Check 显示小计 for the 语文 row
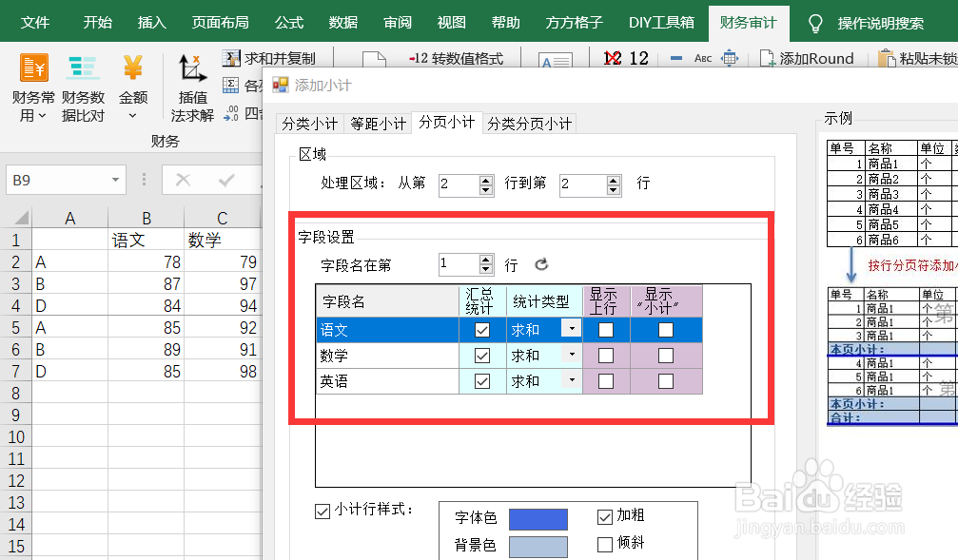958x560 pixels. pyautogui.click(x=665, y=330)
